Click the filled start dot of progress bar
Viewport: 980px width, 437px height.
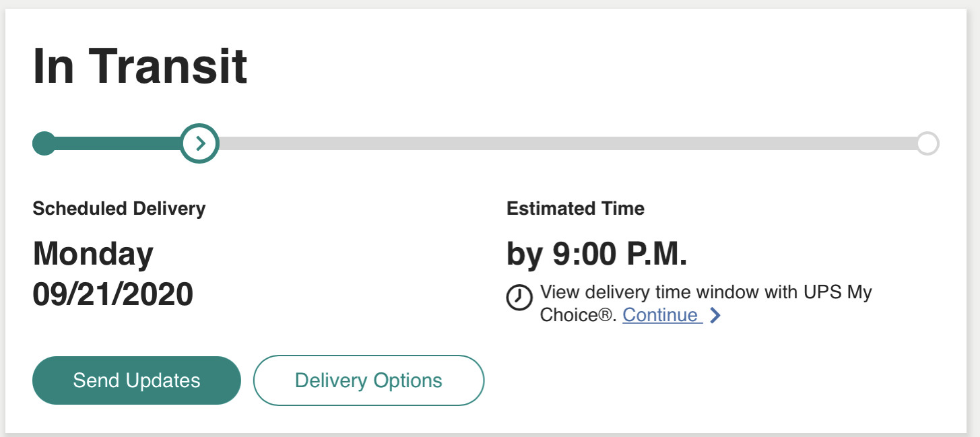coord(44,143)
